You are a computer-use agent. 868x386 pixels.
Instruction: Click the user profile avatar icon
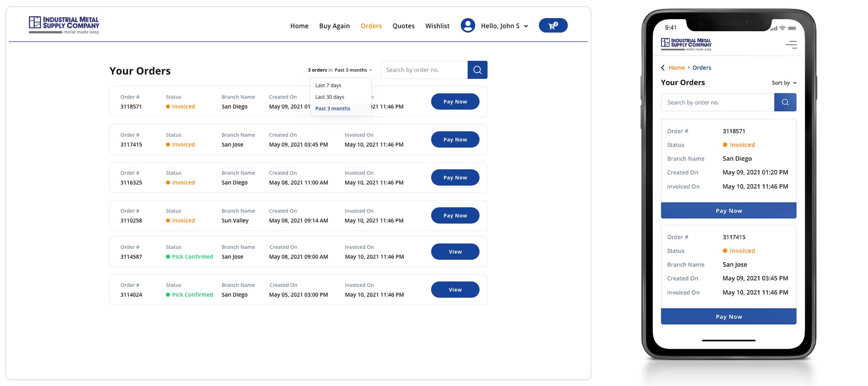click(468, 26)
